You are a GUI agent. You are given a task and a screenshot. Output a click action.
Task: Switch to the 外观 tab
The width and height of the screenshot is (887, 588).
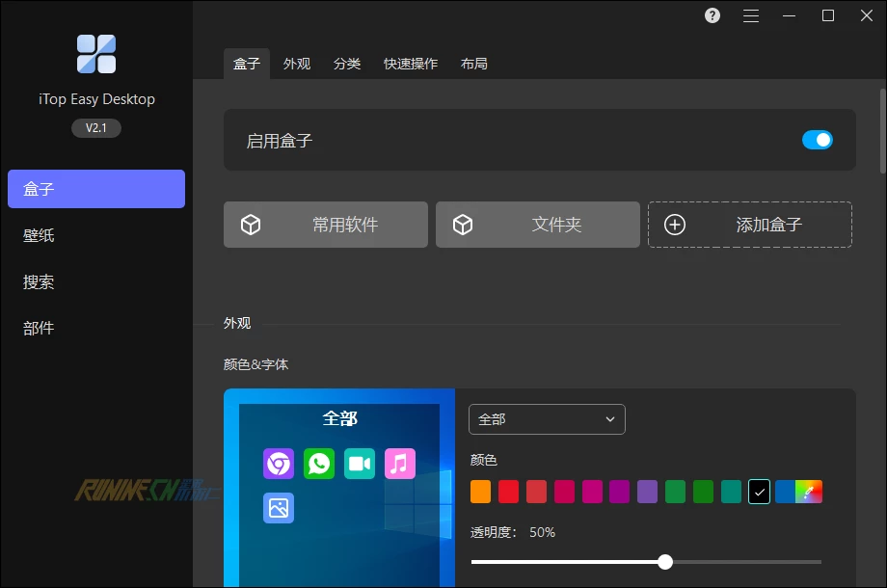click(x=297, y=64)
